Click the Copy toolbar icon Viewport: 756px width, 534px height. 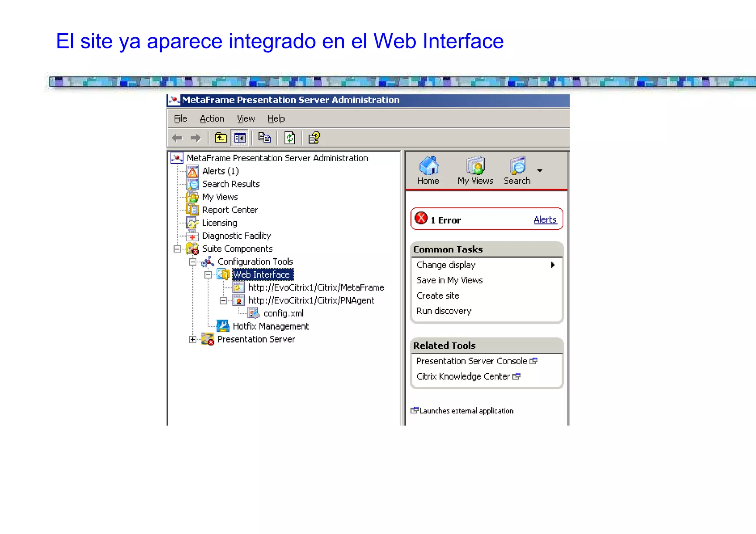pos(264,138)
